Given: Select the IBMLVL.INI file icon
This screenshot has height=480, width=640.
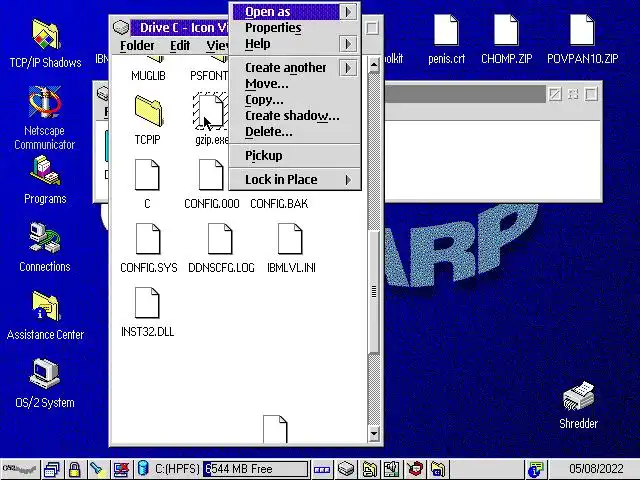Looking at the screenshot, I should (x=290, y=239).
